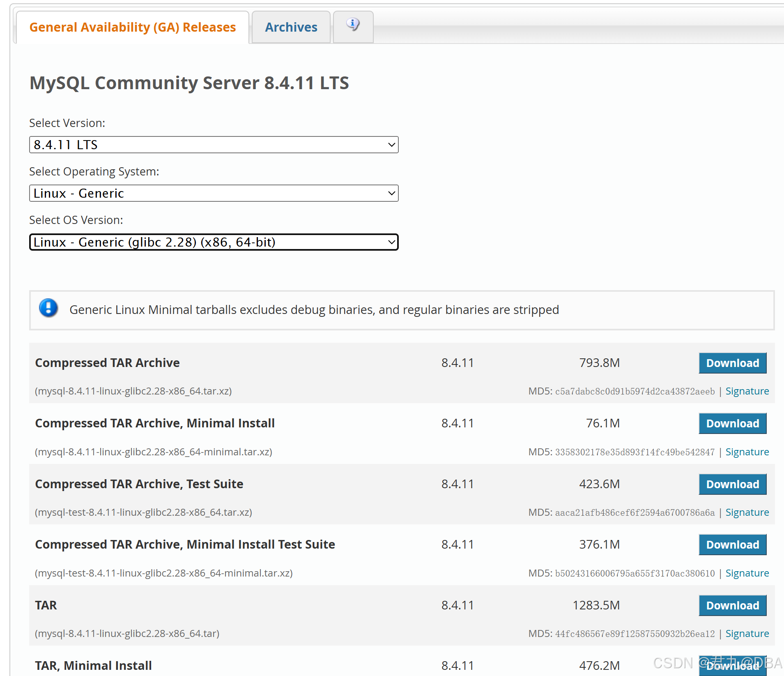Click the 76.1M file size value
The width and height of the screenshot is (784, 676).
(x=602, y=423)
